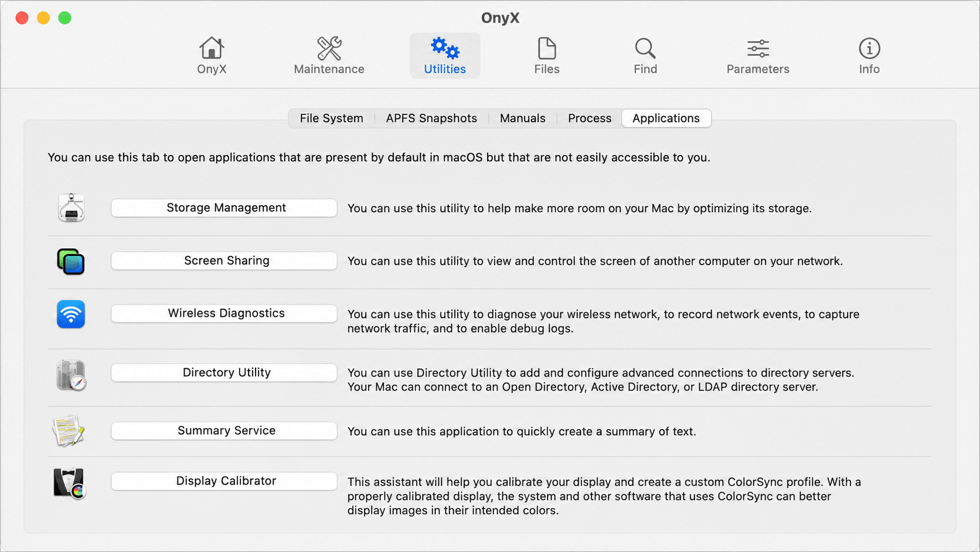Click the OnyX window title text
Viewport: 980px width, 552px height.
point(500,18)
